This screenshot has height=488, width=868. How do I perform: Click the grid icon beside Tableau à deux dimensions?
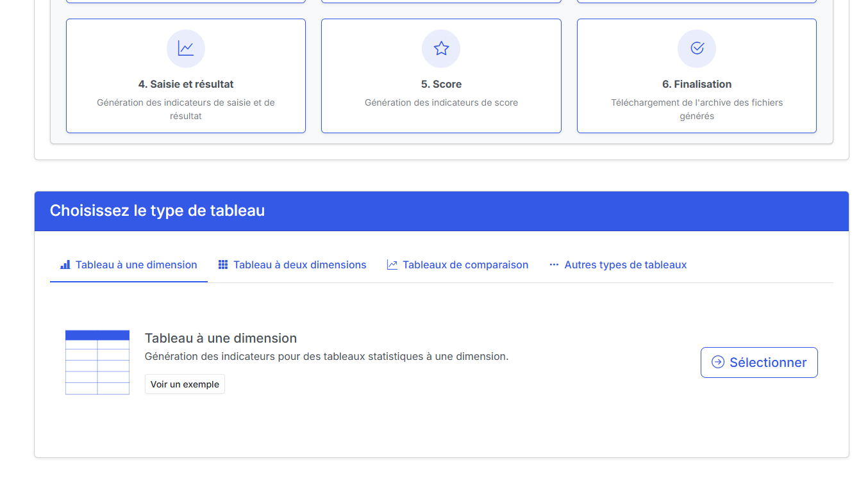pos(223,264)
